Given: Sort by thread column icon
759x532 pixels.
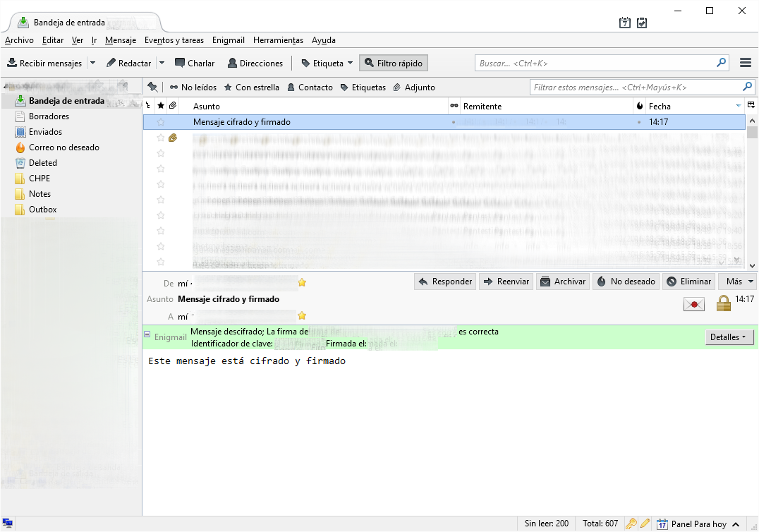Looking at the screenshot, I should coord(148,106).
